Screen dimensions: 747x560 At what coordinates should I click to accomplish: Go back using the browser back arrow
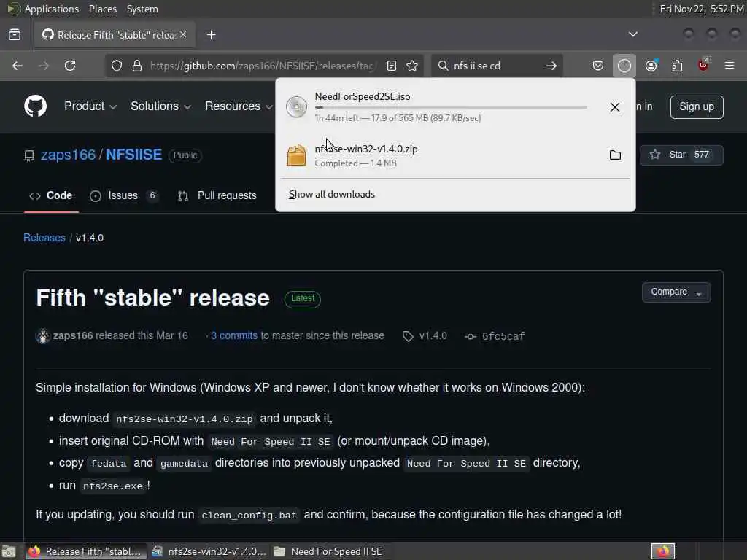[x=18, y=66]
